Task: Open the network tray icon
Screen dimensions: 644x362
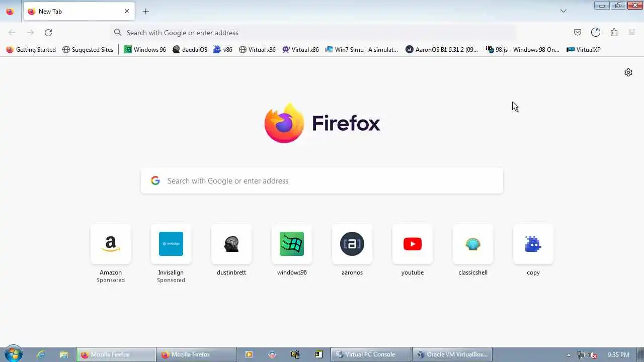Action: click(581, 355)
